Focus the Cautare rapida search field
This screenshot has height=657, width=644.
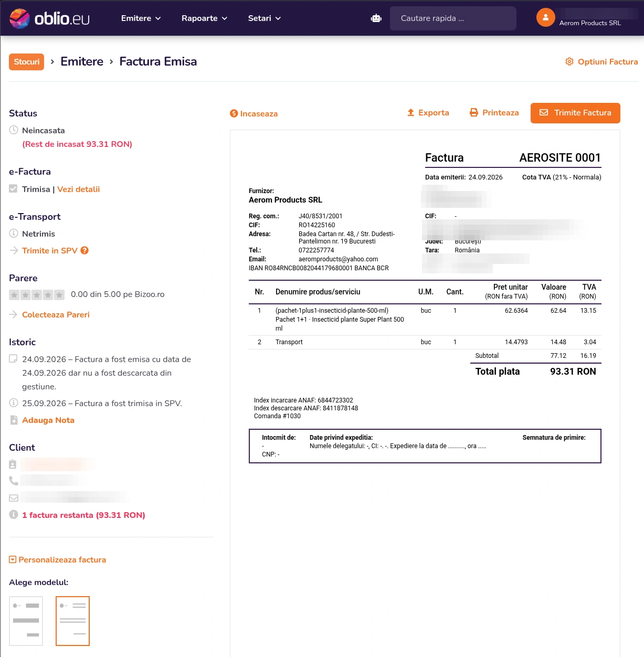pos(453,18)
